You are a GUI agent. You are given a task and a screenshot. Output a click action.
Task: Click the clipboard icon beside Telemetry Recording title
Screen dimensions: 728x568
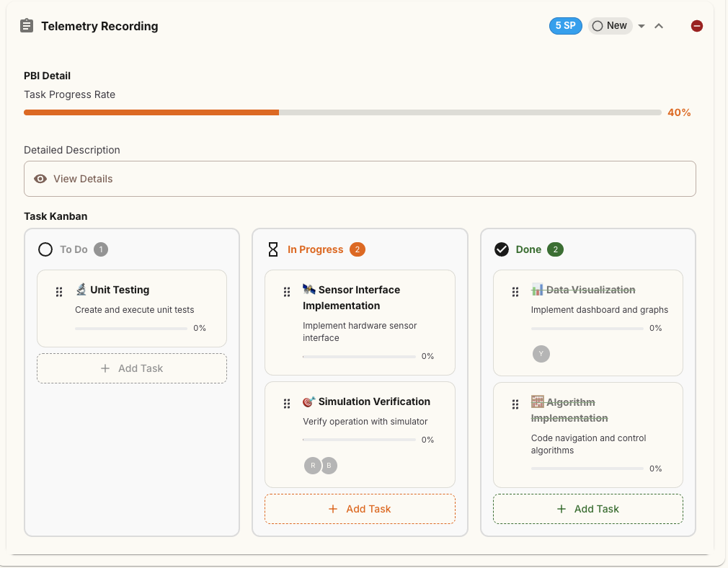pyautogui.click(x=27, y=25)
